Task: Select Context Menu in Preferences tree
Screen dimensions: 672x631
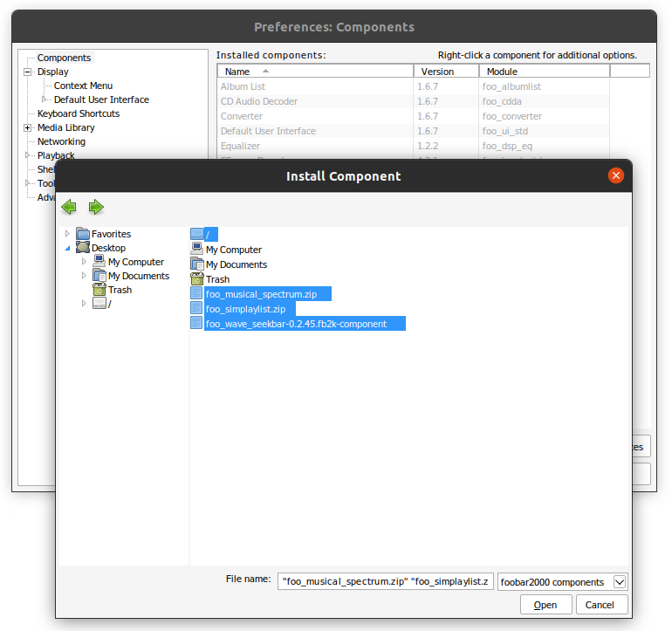Action: tap(83, 86)
